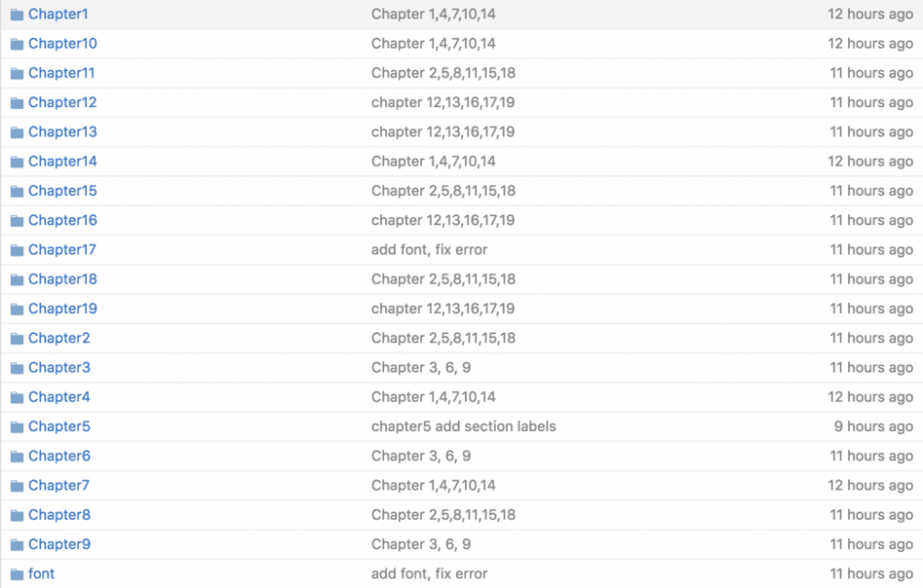Open Chapter6's "Chapter 3, 6, 9" commit message
The image size is (923, 588).
(421, 456)
